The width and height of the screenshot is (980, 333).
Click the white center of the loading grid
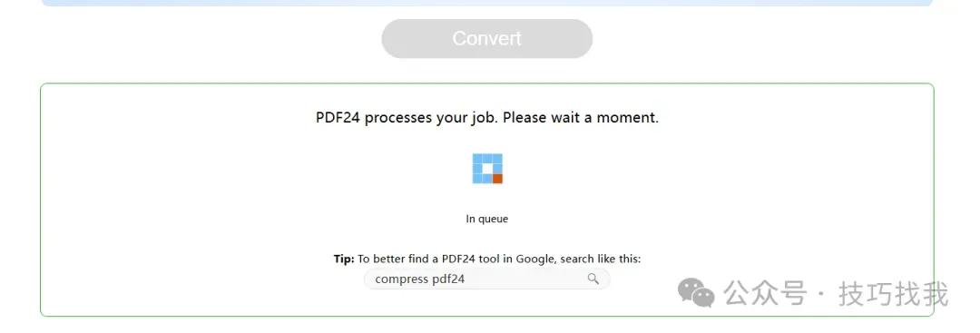tap(487, 169)
